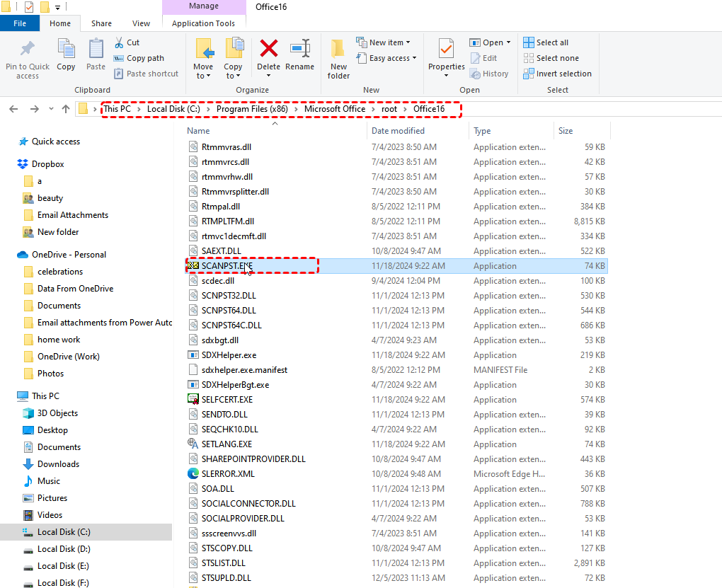Open Downloads folder in sidebar
Screen dimensions: 722x588
click(58, 464)
